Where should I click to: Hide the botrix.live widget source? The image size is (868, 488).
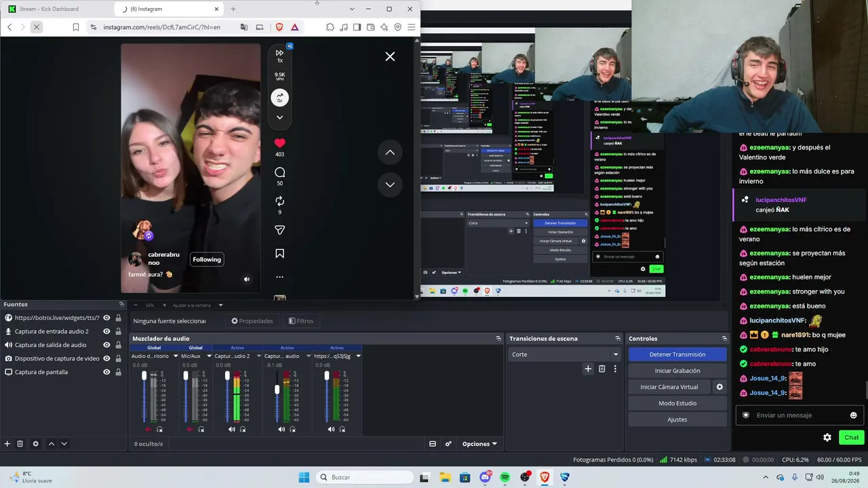click(106, 318)
